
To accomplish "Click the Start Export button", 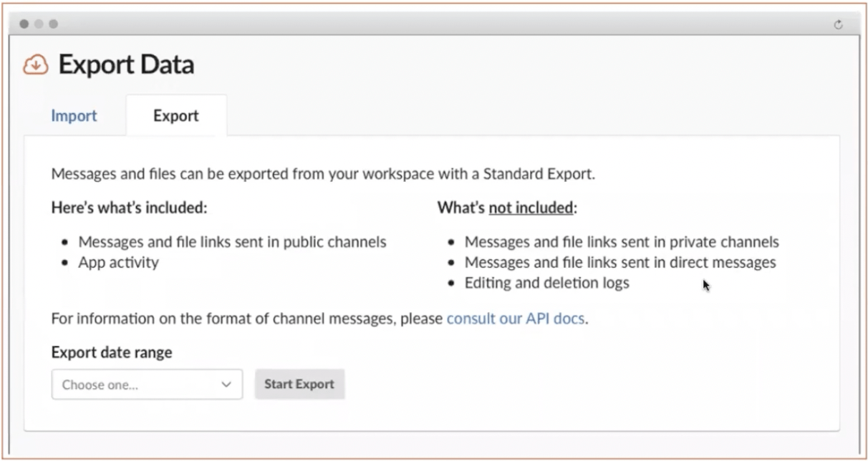I will [x=299, y=384].
